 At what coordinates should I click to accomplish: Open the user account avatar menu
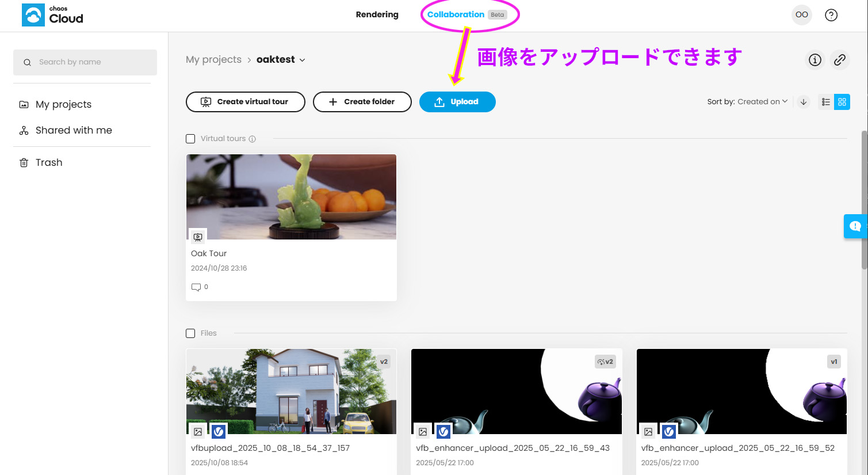coord(801,15)
